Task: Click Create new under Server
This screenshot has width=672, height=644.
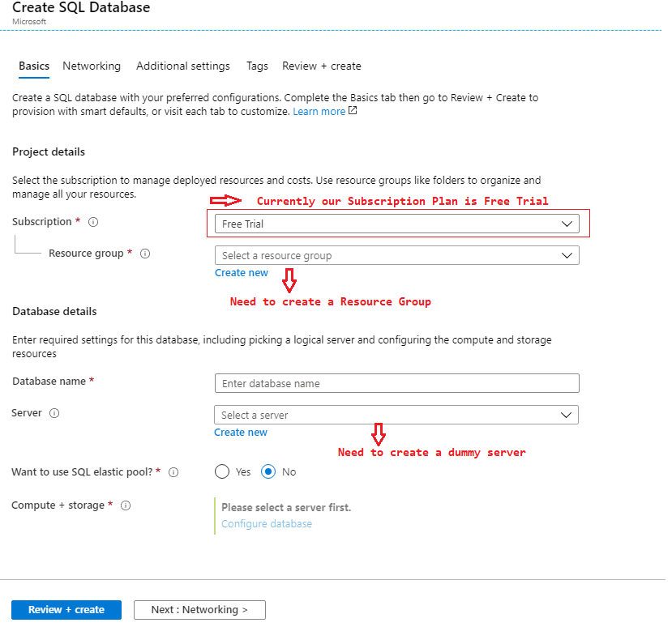Action: (x=240, y=432)
